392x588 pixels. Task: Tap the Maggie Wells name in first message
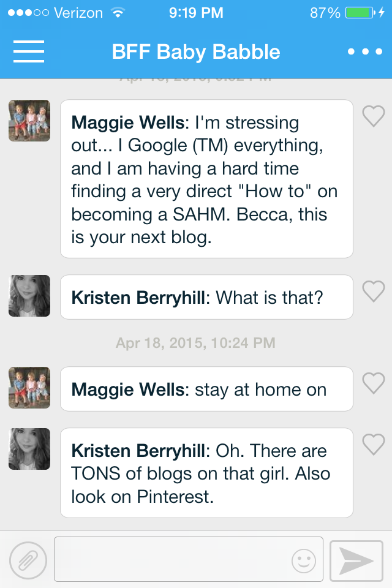pyautogui.click(x=127, y=123)
